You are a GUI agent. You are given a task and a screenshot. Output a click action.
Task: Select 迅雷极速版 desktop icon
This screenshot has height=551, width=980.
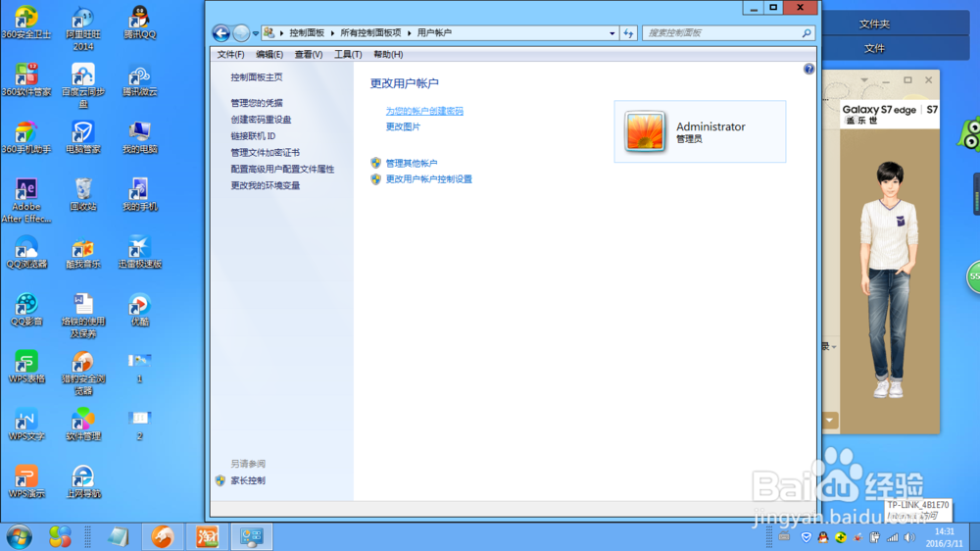click(140, 252)
